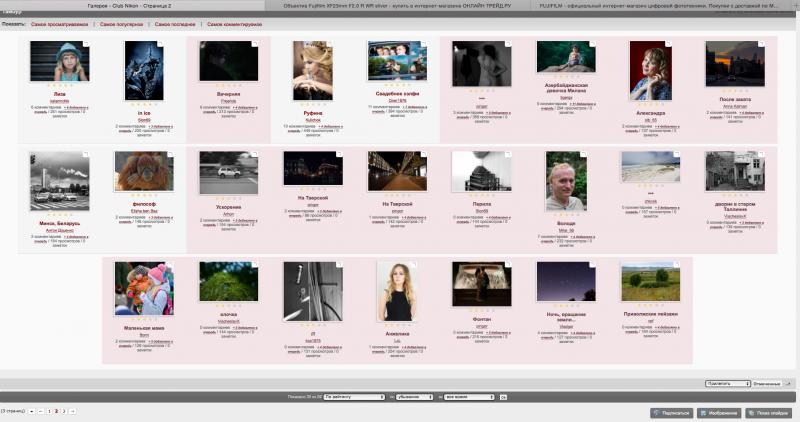Show the most popular photos

121,24
